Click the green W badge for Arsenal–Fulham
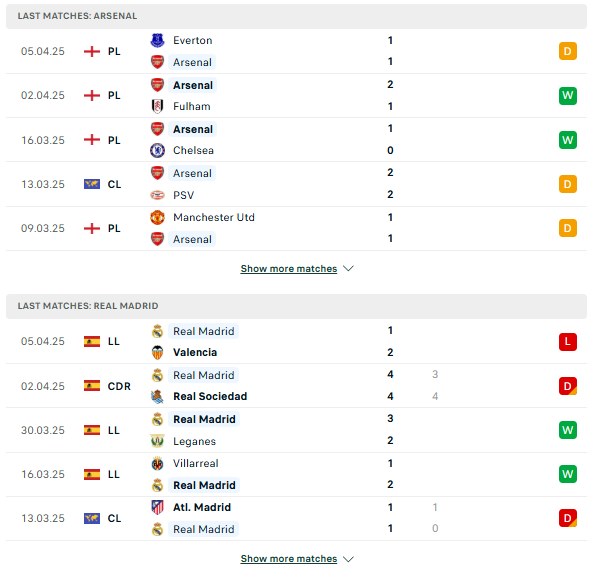598x578 pixels. point(567,95)
